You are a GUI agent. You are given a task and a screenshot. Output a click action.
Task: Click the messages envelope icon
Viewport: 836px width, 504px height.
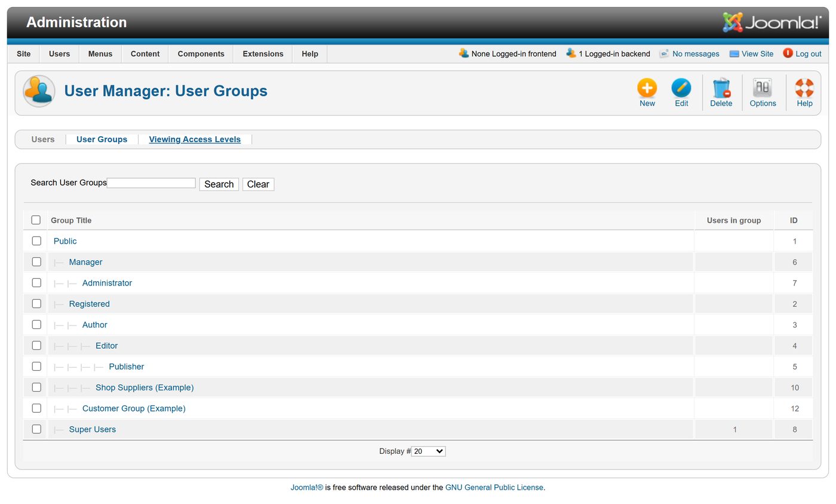click(664, 54)
